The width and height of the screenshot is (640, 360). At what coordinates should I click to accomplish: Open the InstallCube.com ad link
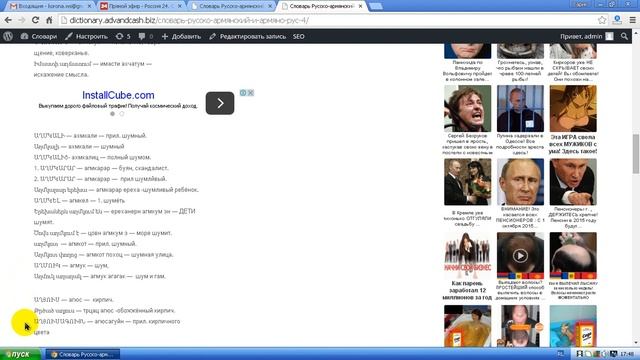[x=118, y=95]
